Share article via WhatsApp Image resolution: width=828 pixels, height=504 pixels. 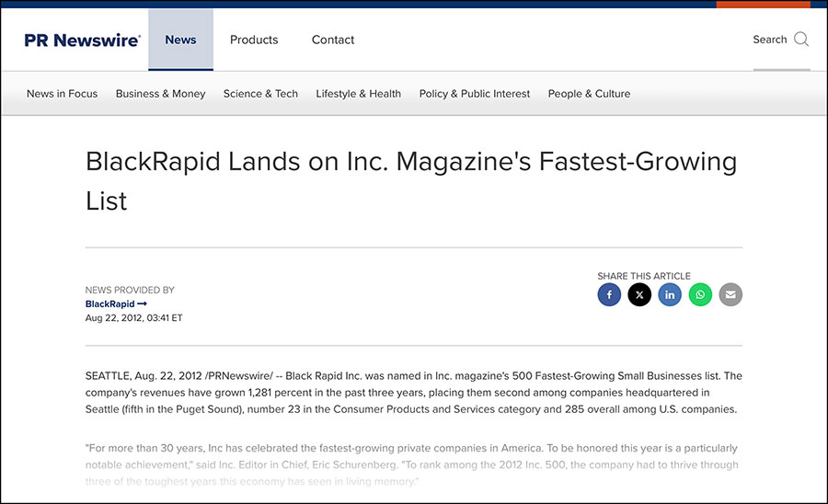pos(700,294)
